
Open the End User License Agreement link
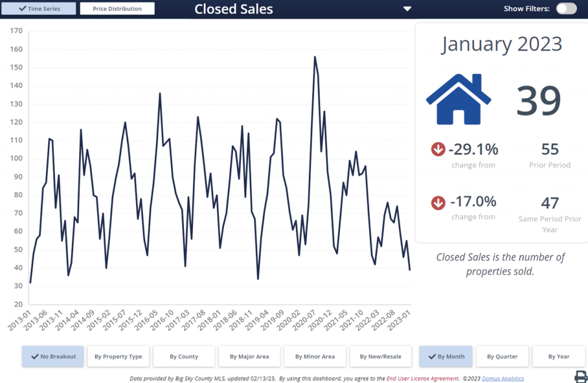click(423, 378)
